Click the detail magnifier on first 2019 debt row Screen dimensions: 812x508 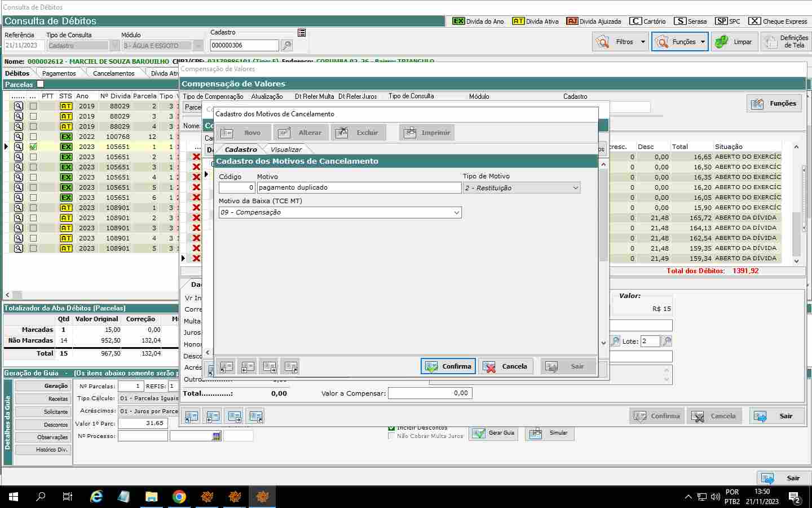pyautogui.click(x=19, y=106)
